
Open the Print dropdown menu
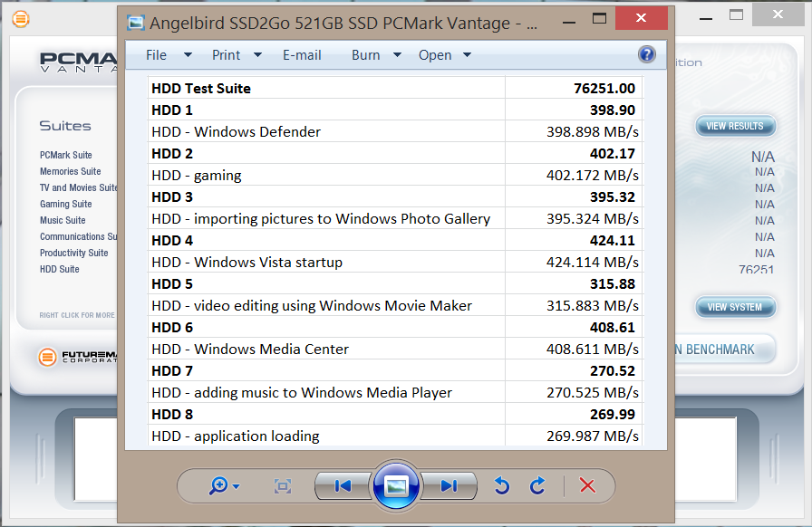coord(237,55)
